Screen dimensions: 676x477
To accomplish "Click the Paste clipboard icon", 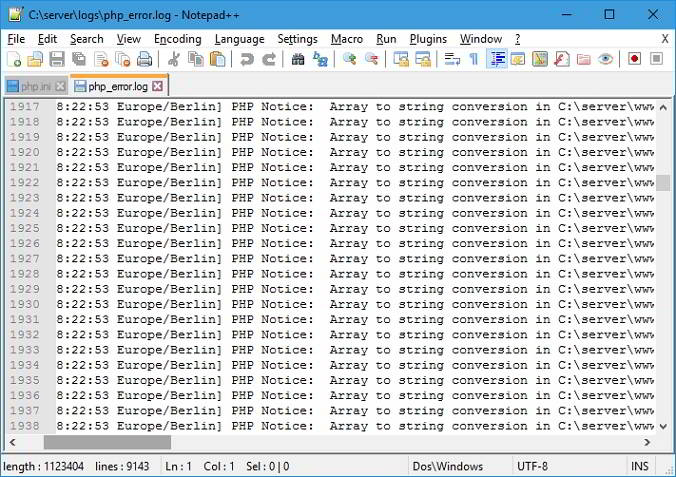I will [217, 59].
